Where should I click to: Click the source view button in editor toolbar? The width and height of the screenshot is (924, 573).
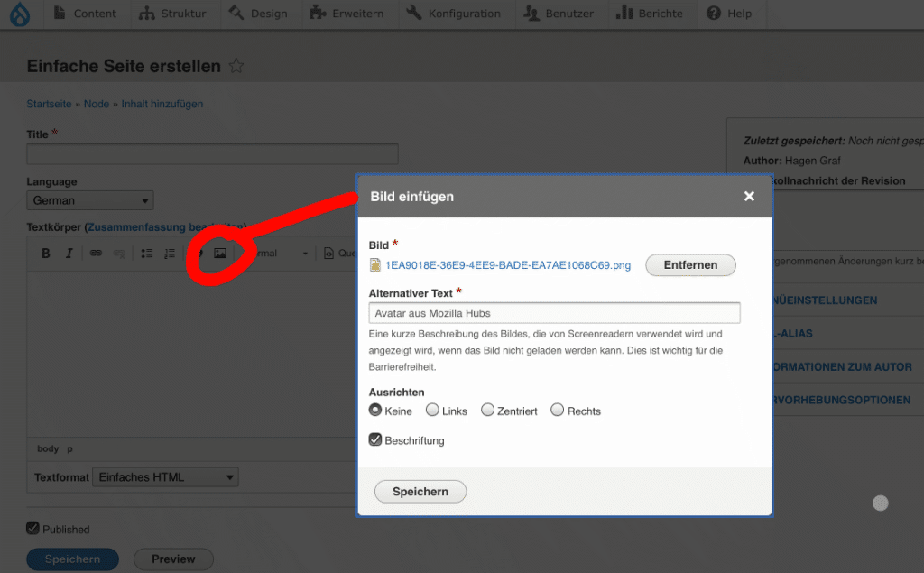339,254
